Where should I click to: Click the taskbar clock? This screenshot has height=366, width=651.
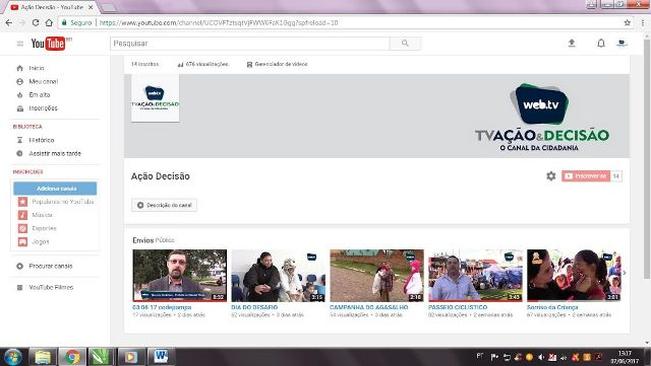click(x=624, y=357)
